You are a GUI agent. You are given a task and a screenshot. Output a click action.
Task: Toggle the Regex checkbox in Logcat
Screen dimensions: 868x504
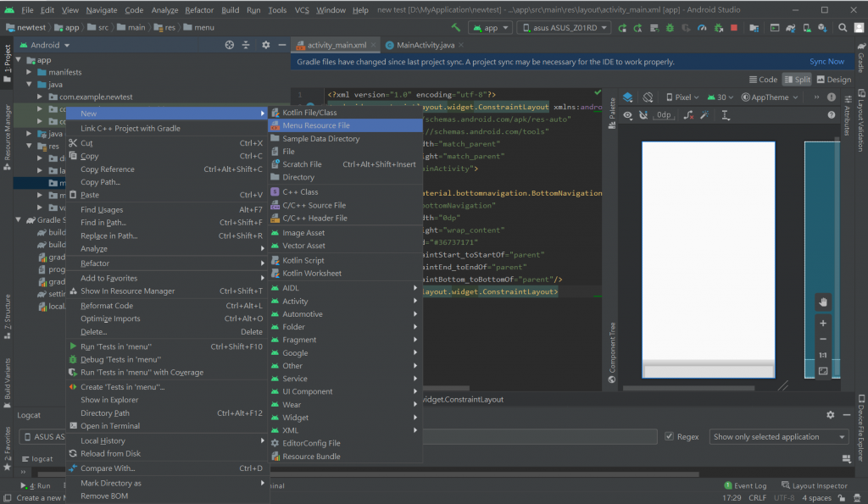point(670,437)
